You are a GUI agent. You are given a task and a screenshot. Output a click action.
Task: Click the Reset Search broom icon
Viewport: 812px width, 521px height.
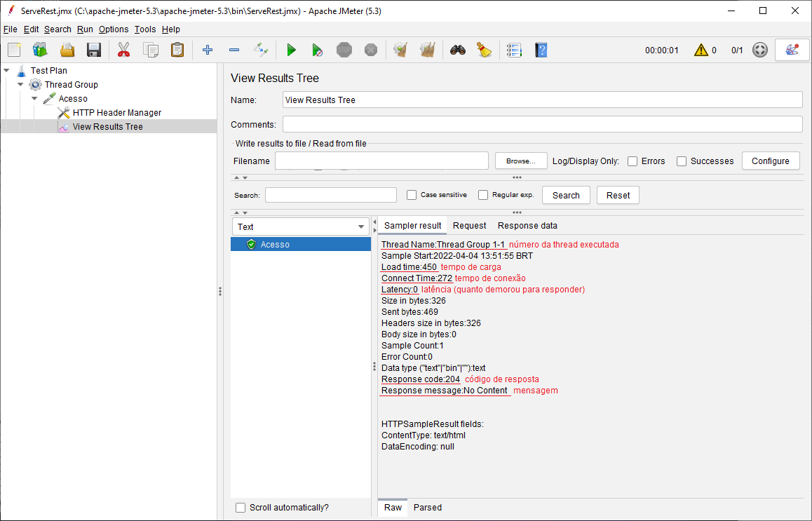click(485, 50)
